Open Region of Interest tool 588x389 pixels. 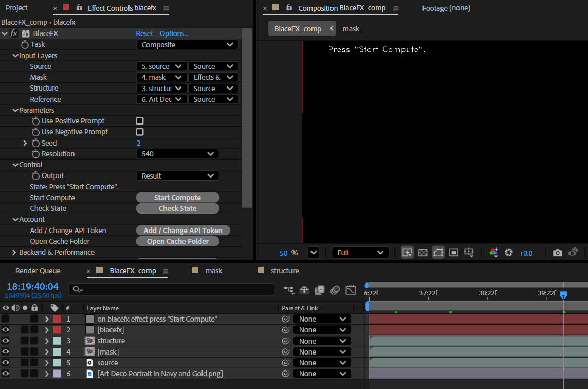tap(453, 252)
